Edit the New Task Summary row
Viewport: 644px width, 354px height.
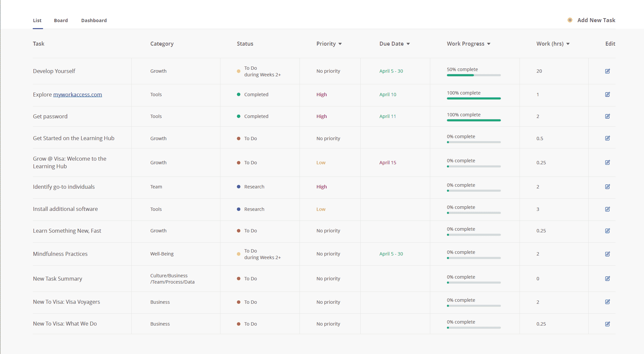tap(607, 279)
